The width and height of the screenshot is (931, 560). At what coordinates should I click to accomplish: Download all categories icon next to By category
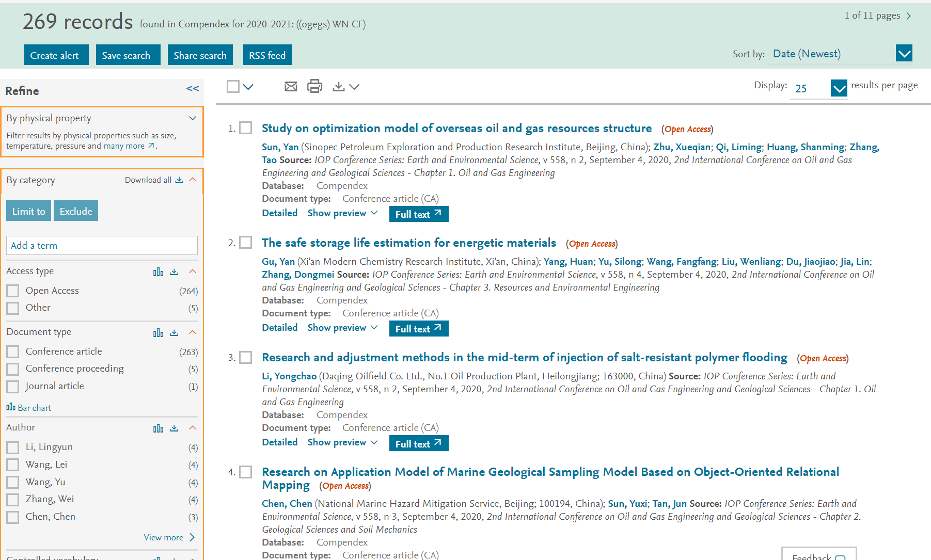pos(179,180)
